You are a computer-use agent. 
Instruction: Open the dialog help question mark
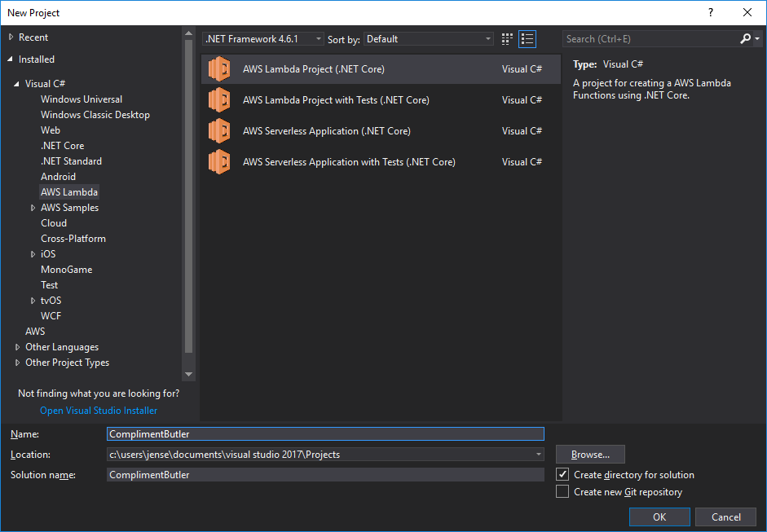(x=711, y=12)
